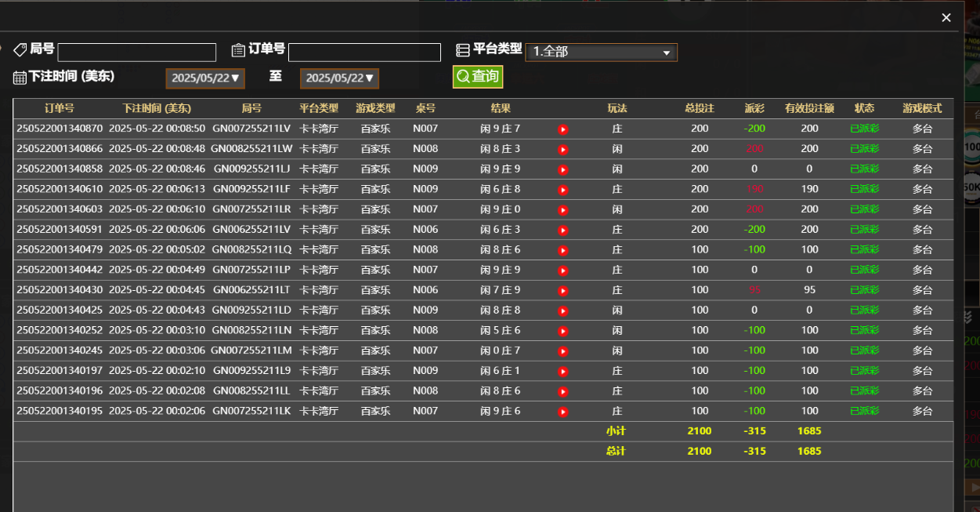Click the 小计 subtotal row
Image resolution: width=980 pixels, height=512 pixels.
tap(617, 430)
